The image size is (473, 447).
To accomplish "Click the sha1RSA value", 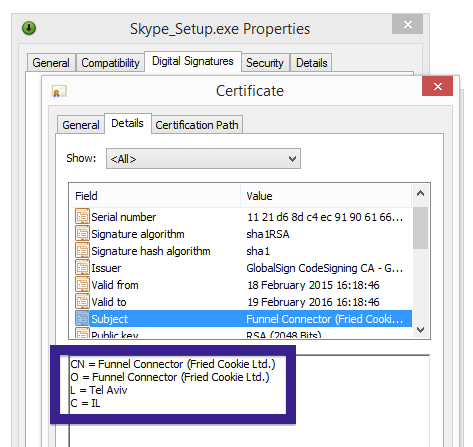I will [268, 234].
